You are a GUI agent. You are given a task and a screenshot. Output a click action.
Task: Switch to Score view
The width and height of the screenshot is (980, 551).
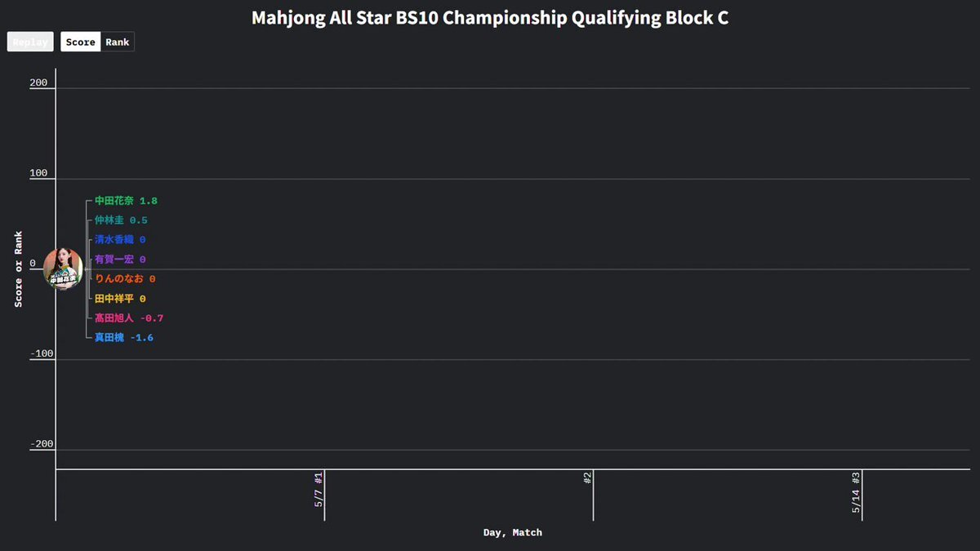81,42
